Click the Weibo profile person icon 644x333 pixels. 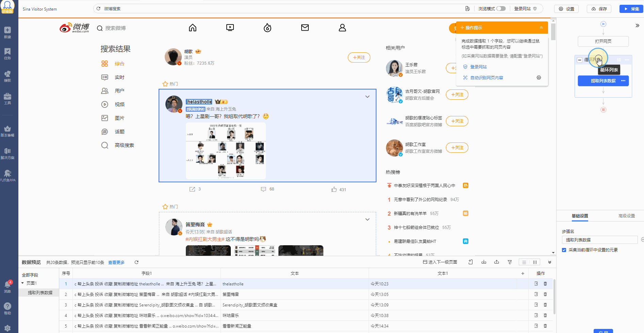pyautogui.click(x=342, y=28)
